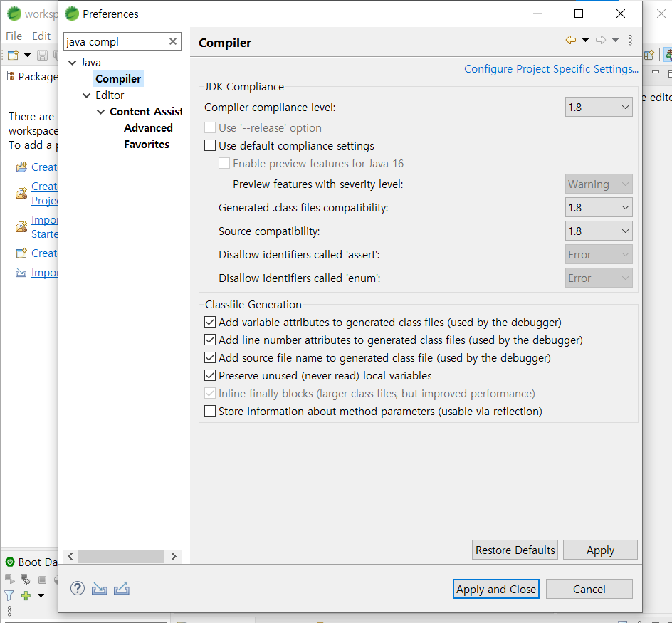
Task: Click tree horizontal scrollbar thumb
Action: point(121,556)
